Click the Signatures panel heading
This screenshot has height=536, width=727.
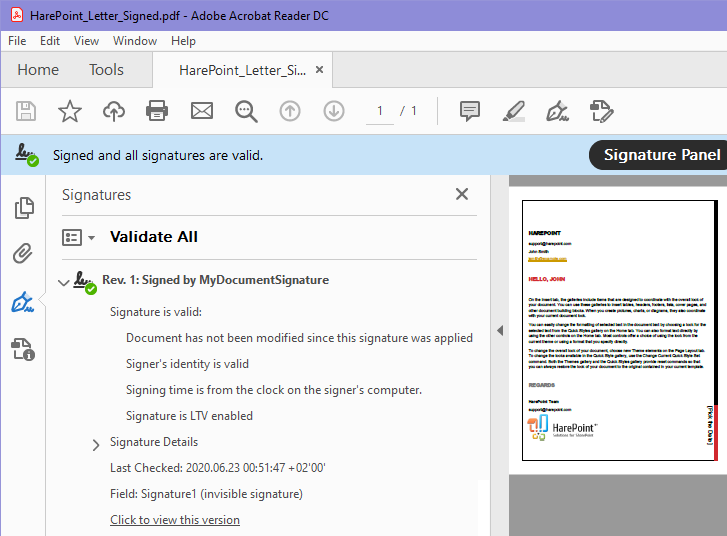(x=96, y=195)
